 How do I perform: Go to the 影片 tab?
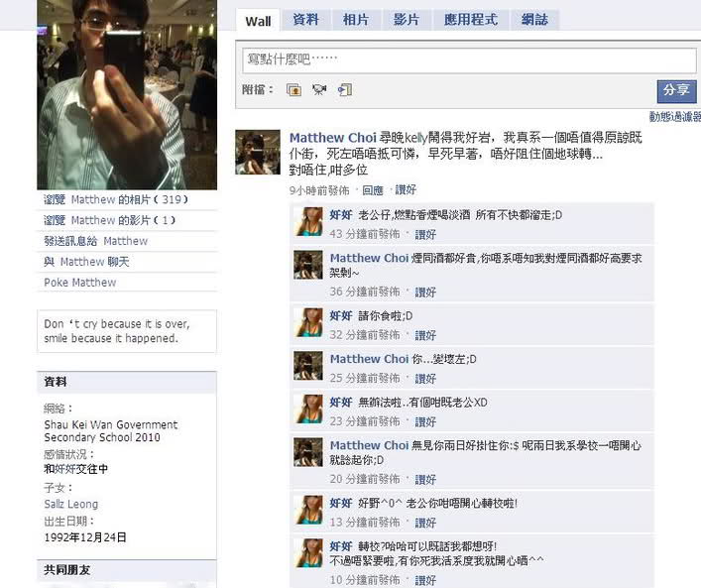click(x=407, y=20)
